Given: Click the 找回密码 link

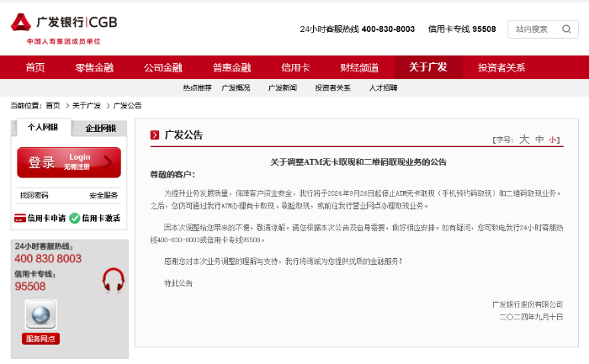Looking at the screenshot, I should point(34,195).
